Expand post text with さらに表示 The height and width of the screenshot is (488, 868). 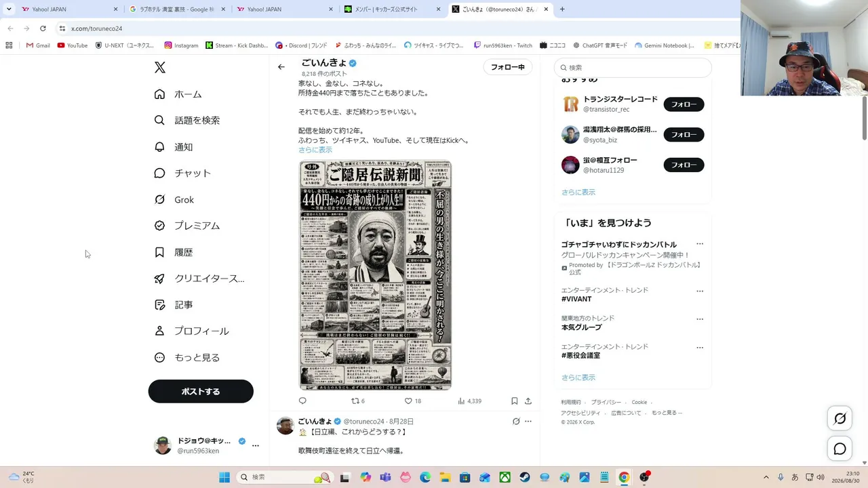tap(315, 150)
